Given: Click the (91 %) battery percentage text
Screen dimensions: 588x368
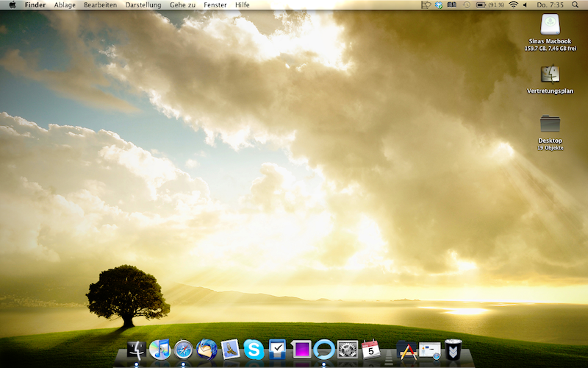Looking at the screenshot, I should pyautogui.click(x=496, y=5).
